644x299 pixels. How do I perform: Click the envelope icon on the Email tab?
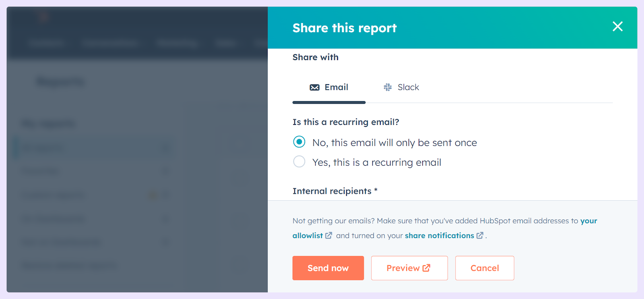point(314,87)
